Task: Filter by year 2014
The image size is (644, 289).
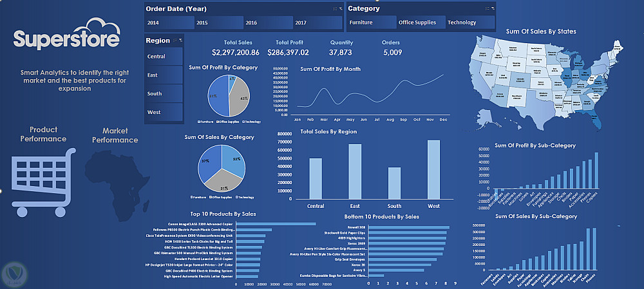Action: tap(169, 23)
